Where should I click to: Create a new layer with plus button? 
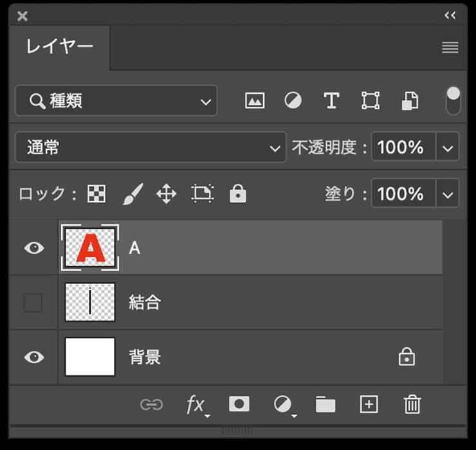[x=369, y=404]
